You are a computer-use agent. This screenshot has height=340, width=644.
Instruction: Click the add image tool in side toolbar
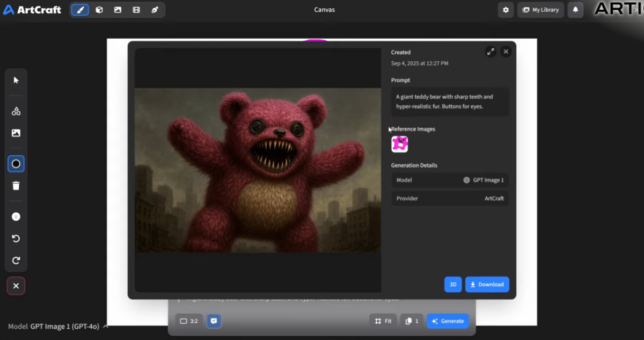[16, 133]
